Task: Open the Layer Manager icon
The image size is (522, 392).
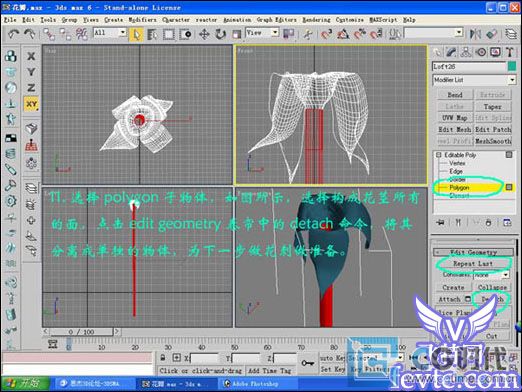Action: pos(510,34)
